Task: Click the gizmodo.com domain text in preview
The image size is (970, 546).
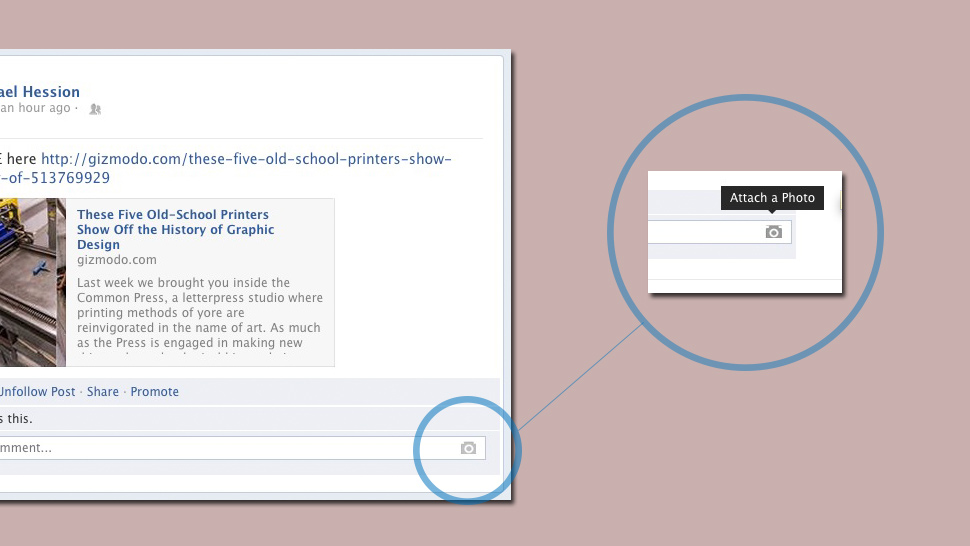Action: [116, 260]
